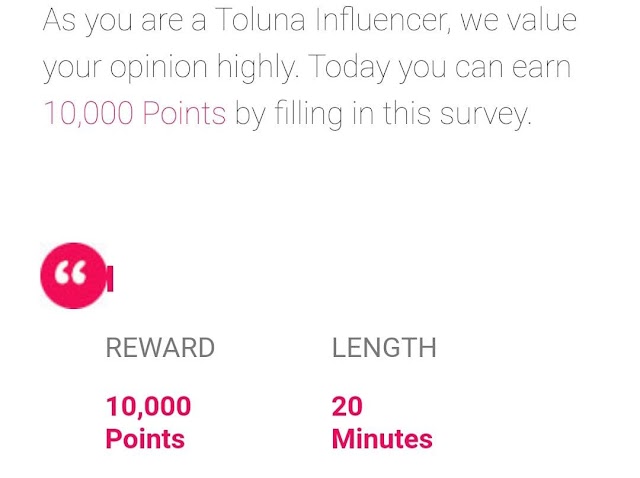640x478 pixels.
Task: Click the word 'highly.' in second line
Action: (258, 68)
